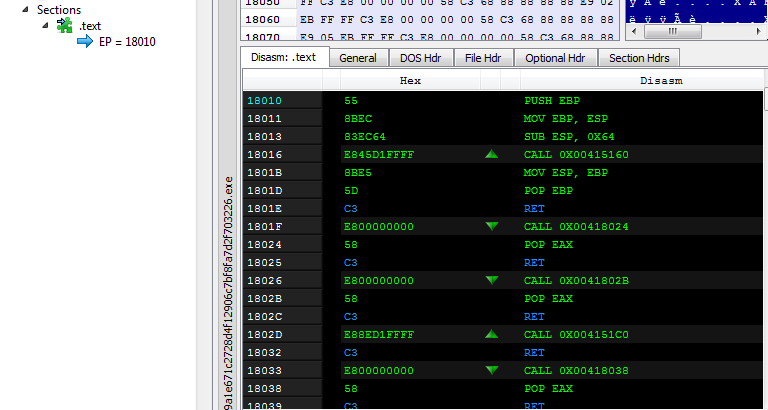
Task: Show the Section Hdrs tab
Action: (640, 58)
